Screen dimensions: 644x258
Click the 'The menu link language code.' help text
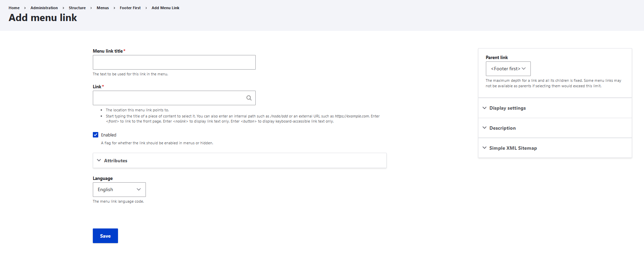click(x=118, y=202)
